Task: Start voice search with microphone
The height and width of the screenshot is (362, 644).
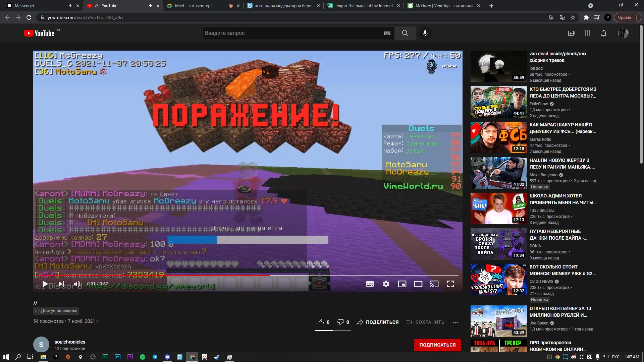Action: 425,33
